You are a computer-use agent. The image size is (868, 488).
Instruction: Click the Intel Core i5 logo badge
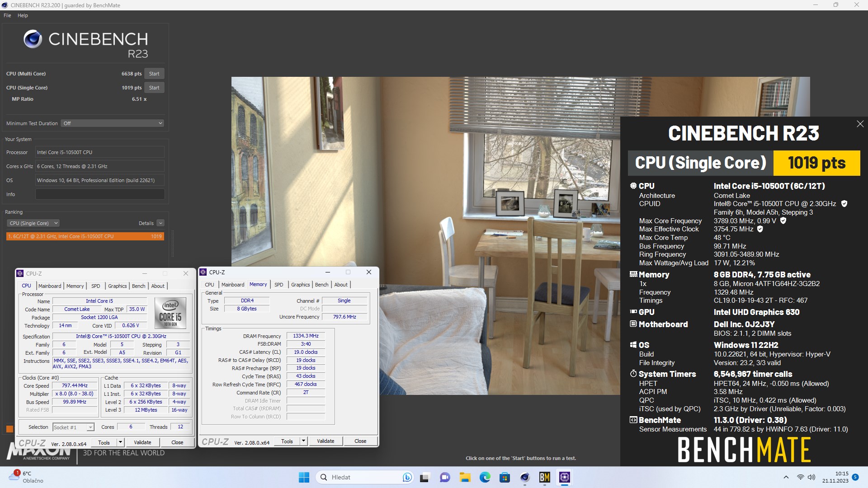(x=170, y=313)
